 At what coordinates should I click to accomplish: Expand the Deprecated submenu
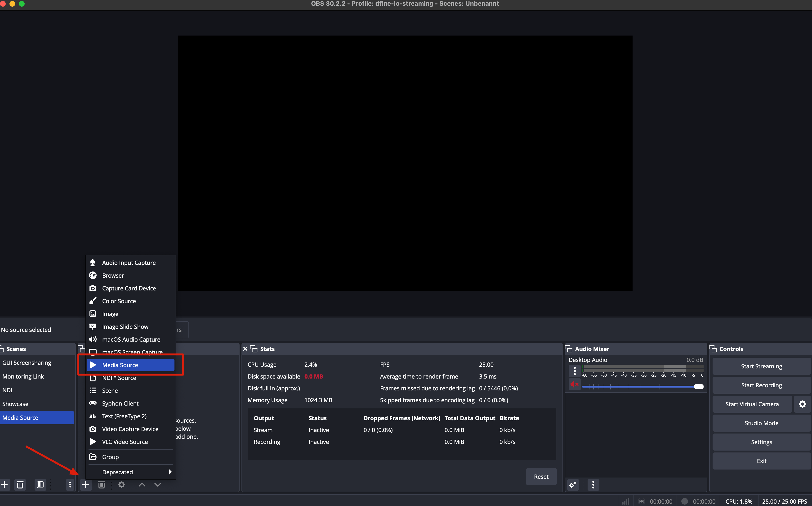[130, 472]
